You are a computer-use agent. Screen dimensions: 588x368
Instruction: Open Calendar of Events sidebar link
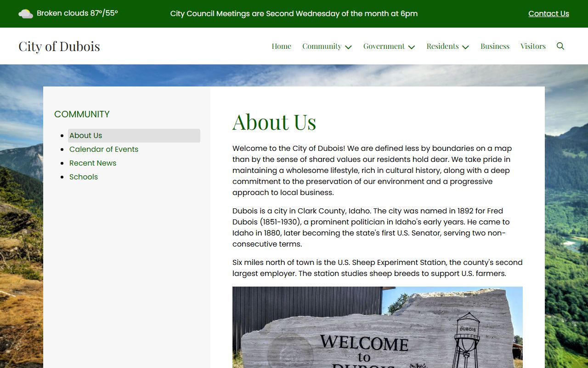coord(104,149)
